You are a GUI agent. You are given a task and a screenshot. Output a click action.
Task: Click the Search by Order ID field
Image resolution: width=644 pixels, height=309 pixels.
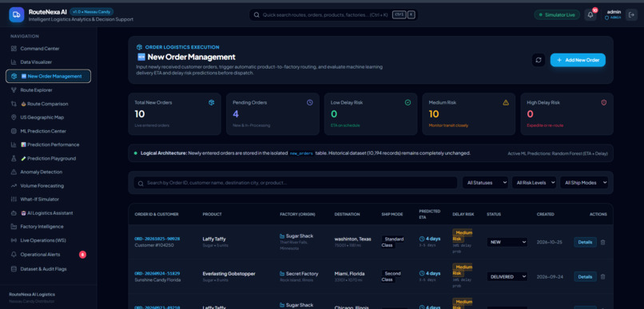pos(296,183)
